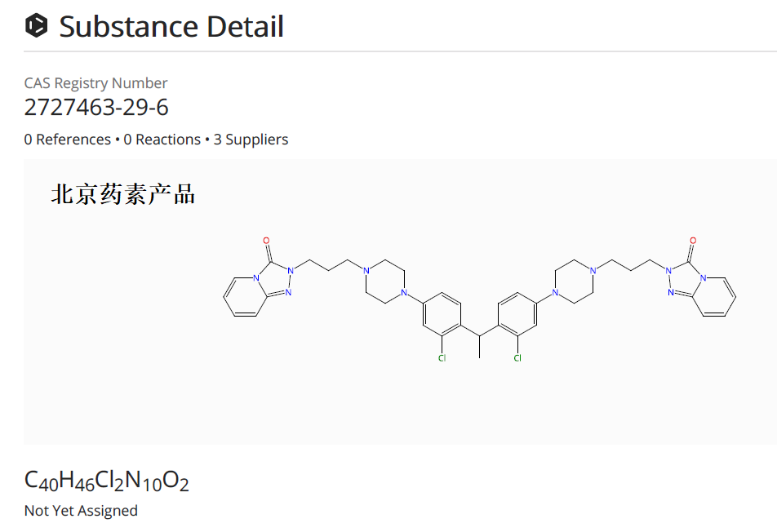Open the 0 References link
The image size is (777, 532).
coord(67,140)
